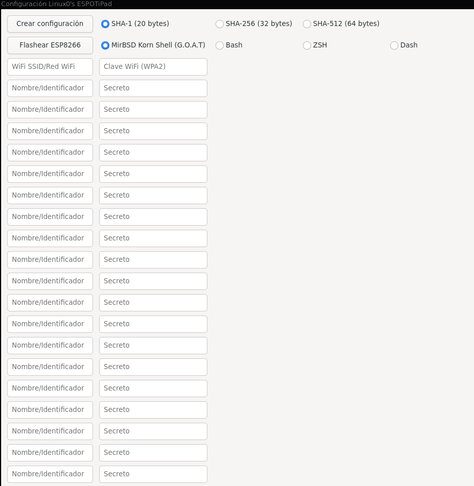
Task: Select the SHA-1 (20 bytes) option
Action: click(x=135, y=24)
